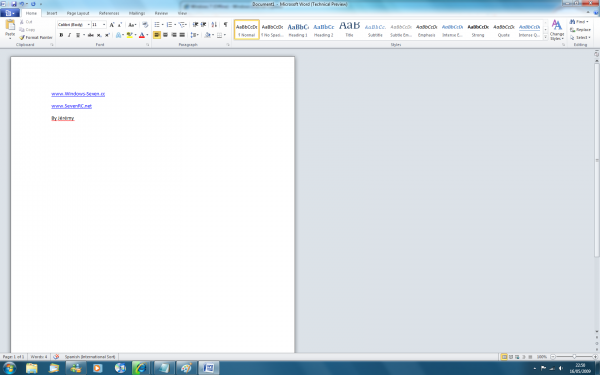600x375 pixels.
Task: Open the www.SevenRC.net hyperlink
Action: [x=72, y=106]
